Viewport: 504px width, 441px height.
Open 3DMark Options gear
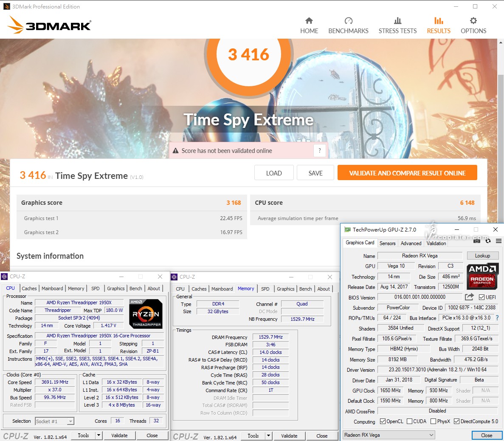click(473, 25)
